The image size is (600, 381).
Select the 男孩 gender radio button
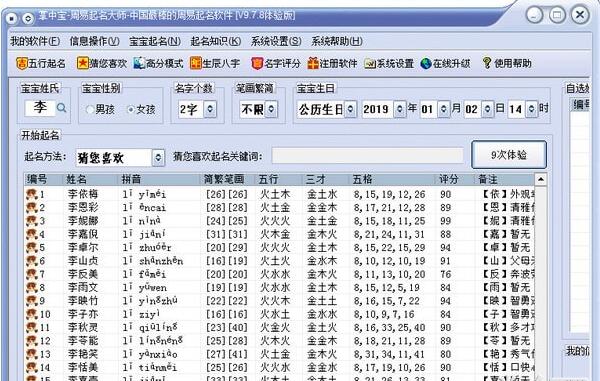point(90,110)
